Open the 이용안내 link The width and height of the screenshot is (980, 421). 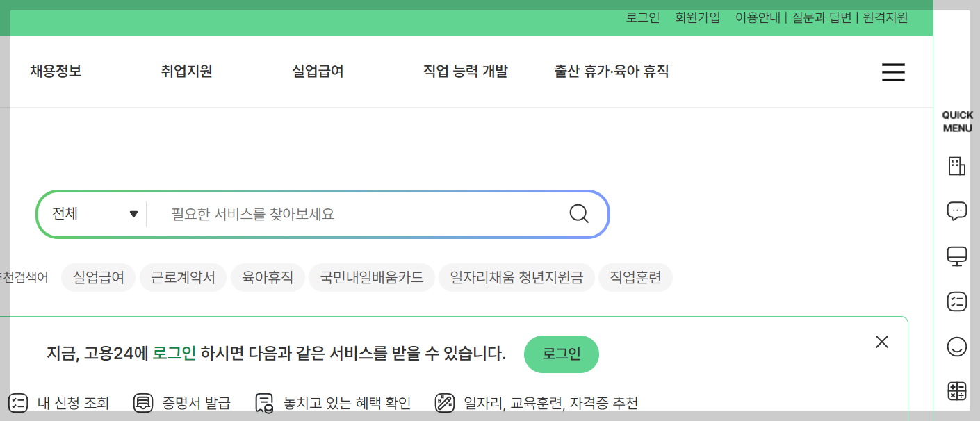758,18
